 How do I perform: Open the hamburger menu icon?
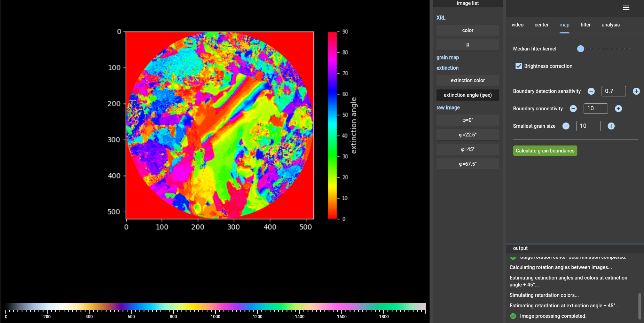point(626,8)
